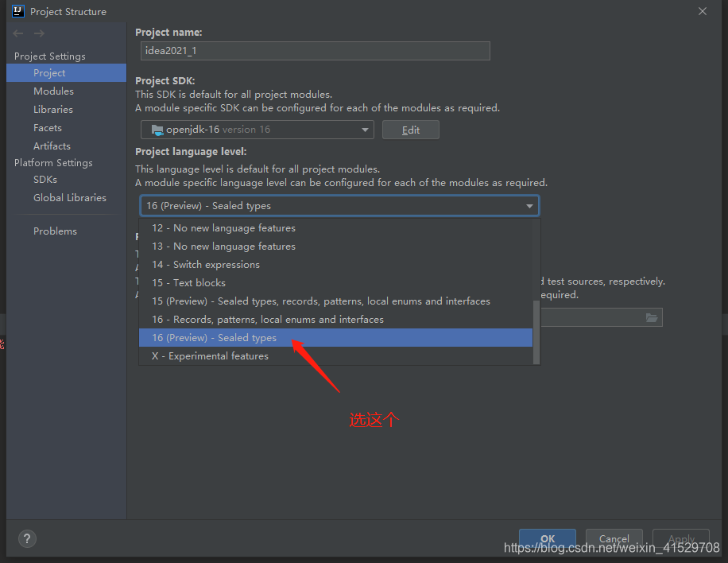Open the Modules settings page
Screen dimensions: 728x563
point(53,91)
